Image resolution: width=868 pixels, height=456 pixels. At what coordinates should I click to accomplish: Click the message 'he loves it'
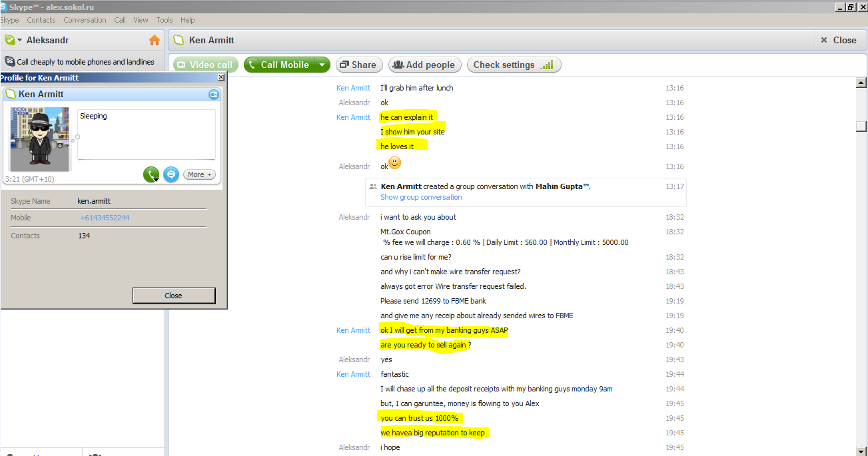click(397, 146)
